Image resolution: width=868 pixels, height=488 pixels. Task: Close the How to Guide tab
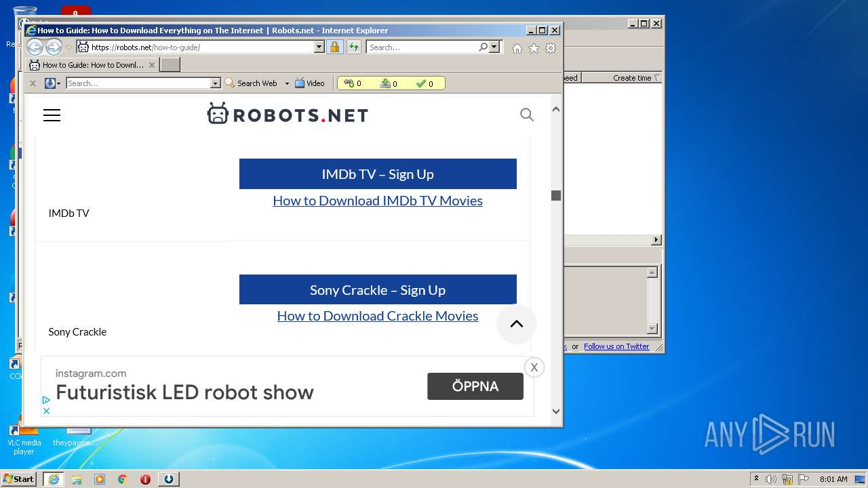152,65
